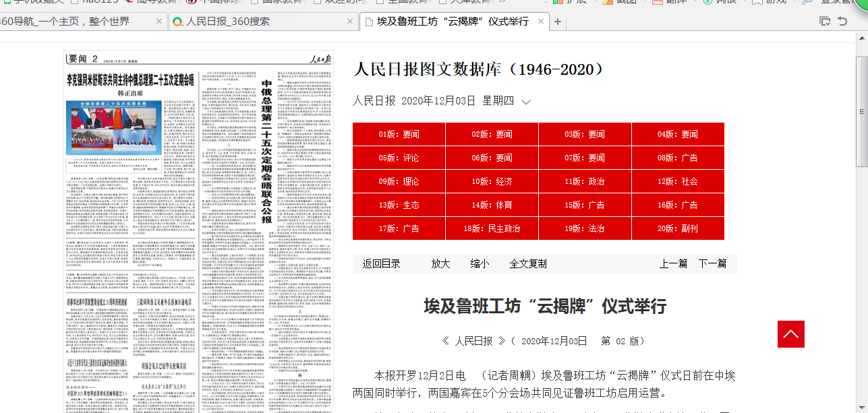The width and height of the screenshot is (868, 413).
Task: Click the red back-to-top arrow button
Action: click(790, 333)
